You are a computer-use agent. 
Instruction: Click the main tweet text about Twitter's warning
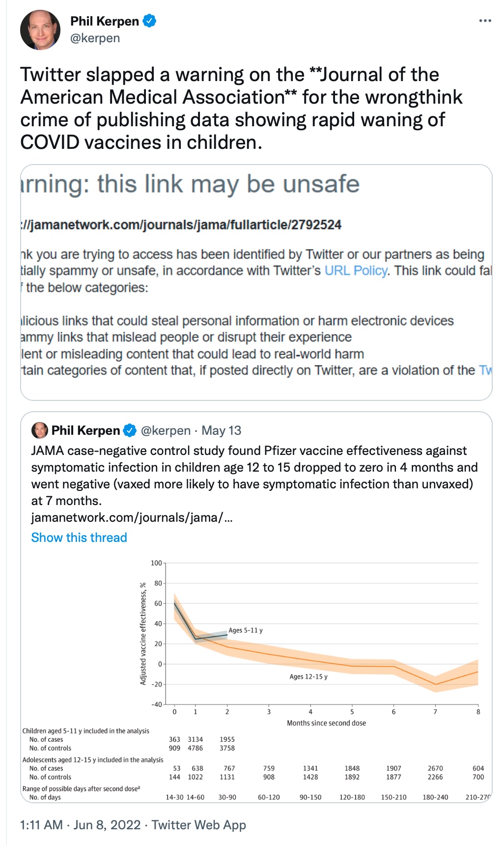click(x=241, y=108)
